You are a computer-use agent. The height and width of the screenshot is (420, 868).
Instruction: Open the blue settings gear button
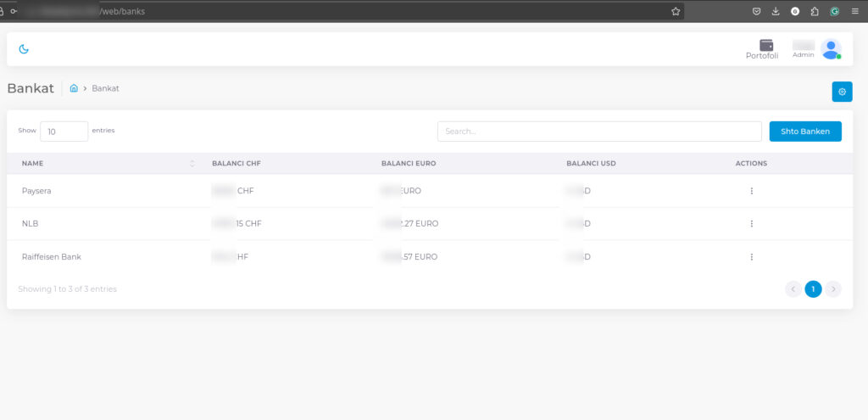coord(842,92)
